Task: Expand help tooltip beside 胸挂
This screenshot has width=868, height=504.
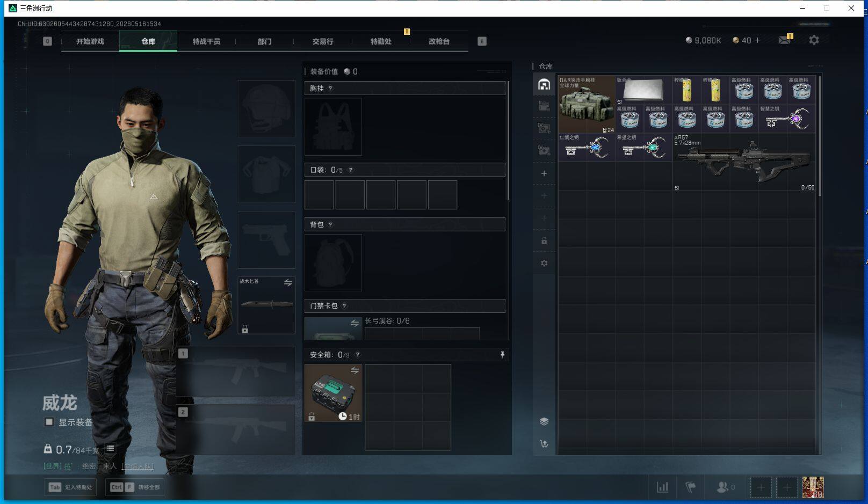Action: coord(330,89)
